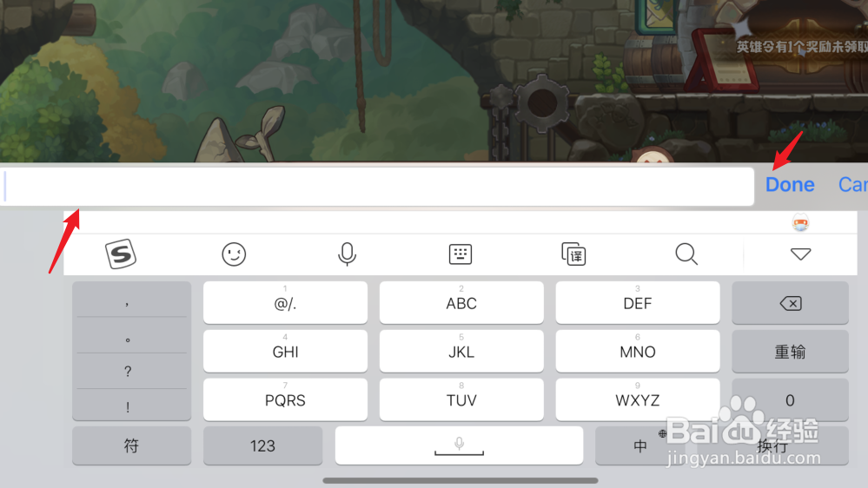Tap the 重输 re-enter key

click(x=790, y=352)
